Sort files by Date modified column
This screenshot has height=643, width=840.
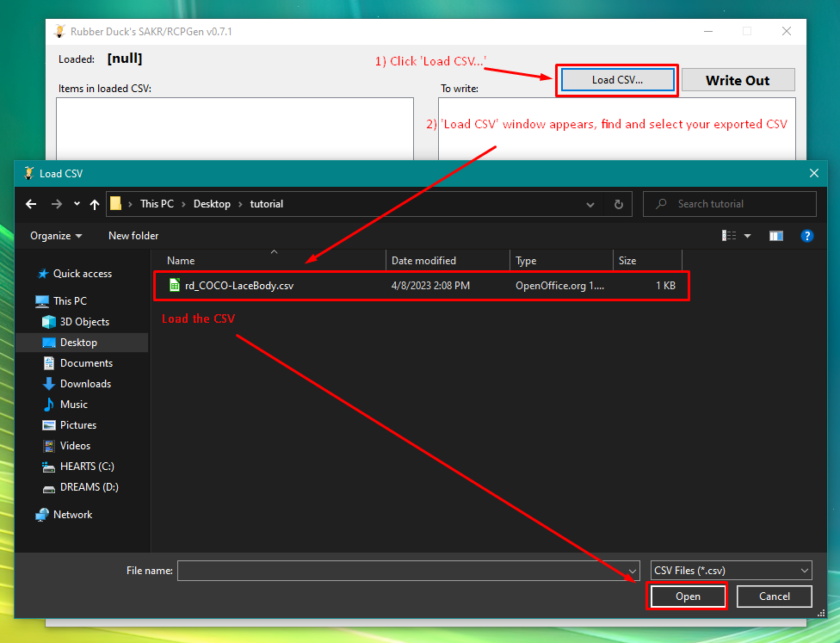click(x=448, y=261)
